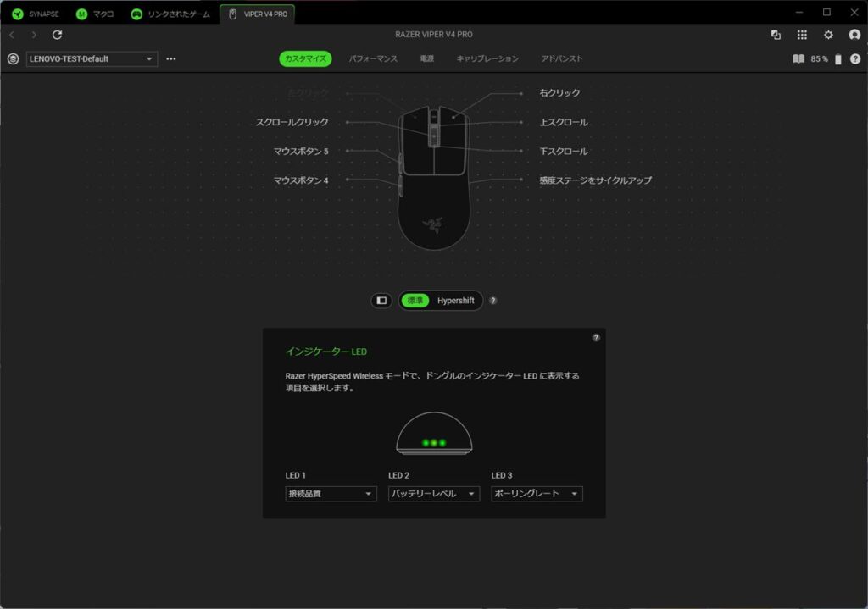This screenshot has height=609, width=868.
Task: Select 感度ステージをサイクルアップ button assignment
Action: tap(595, 180)
